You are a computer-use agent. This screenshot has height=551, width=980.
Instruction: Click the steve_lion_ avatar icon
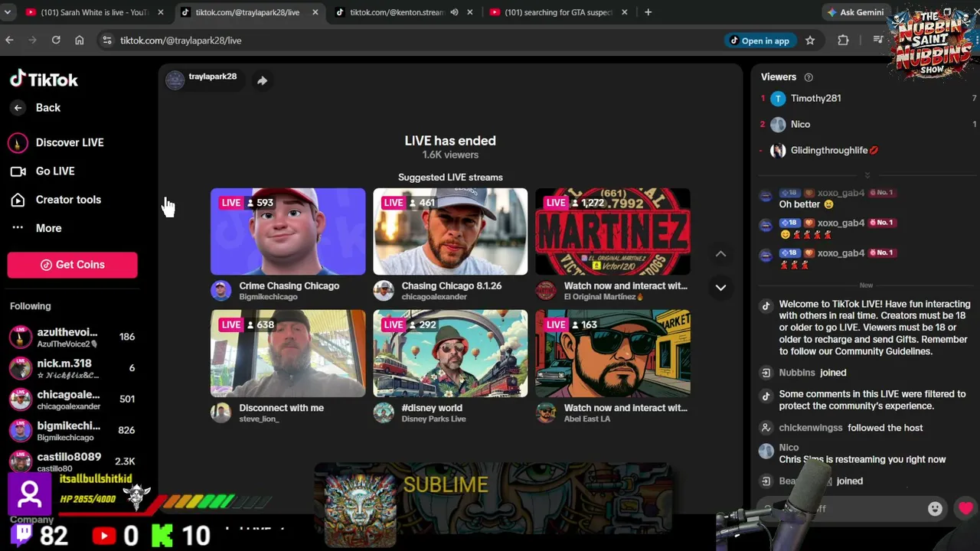click(x=220, y=413)
